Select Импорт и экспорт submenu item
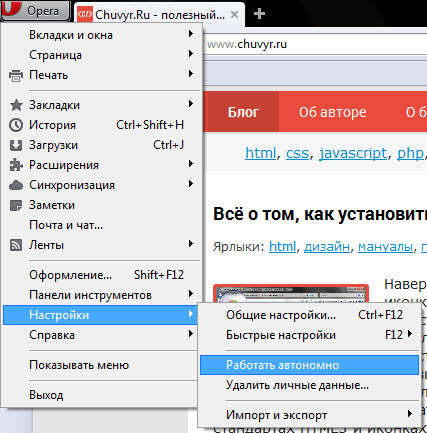 tap(309, 415)
